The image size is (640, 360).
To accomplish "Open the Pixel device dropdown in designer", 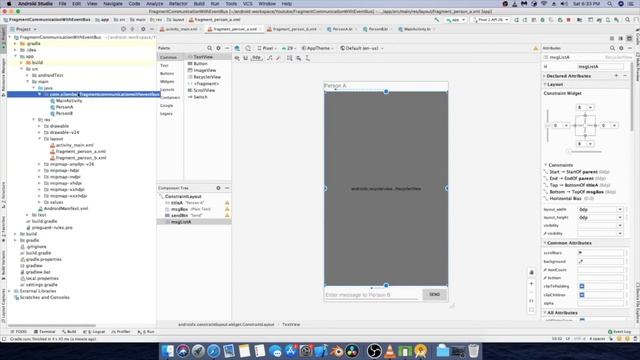I will pyautogui.click(x=267, y=48).
